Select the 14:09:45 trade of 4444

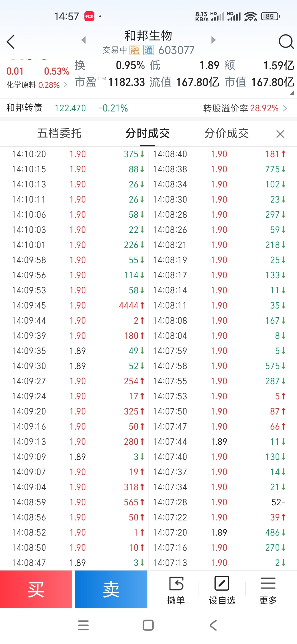pos(78,305)
